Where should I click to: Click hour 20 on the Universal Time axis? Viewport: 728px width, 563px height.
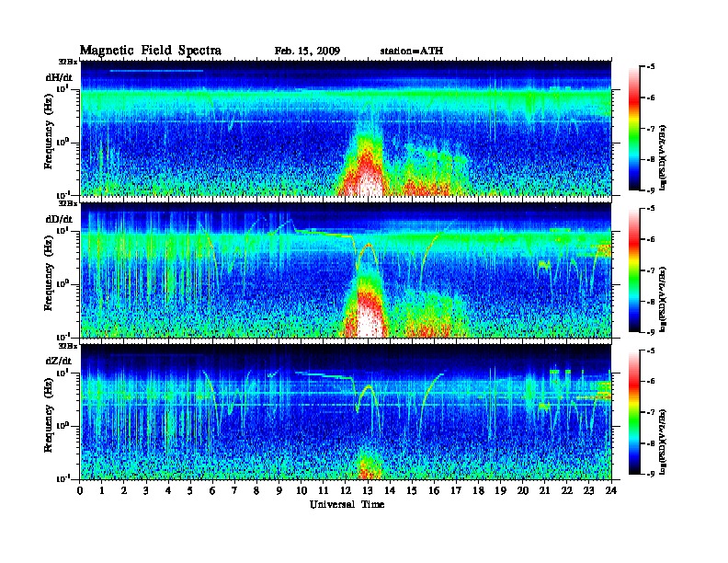523,491
